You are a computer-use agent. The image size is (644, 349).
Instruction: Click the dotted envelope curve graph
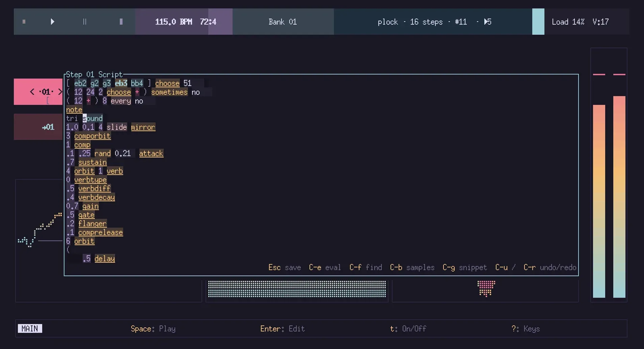coord(40,230)
